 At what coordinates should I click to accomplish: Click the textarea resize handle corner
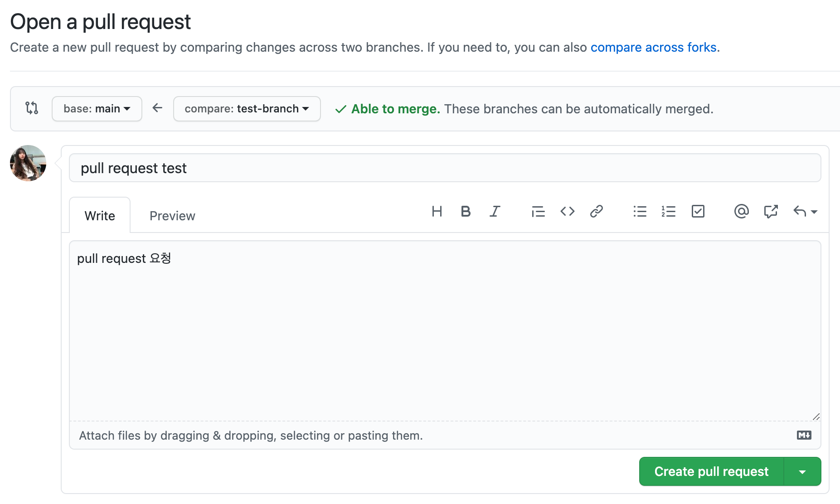tap(816, 417)
